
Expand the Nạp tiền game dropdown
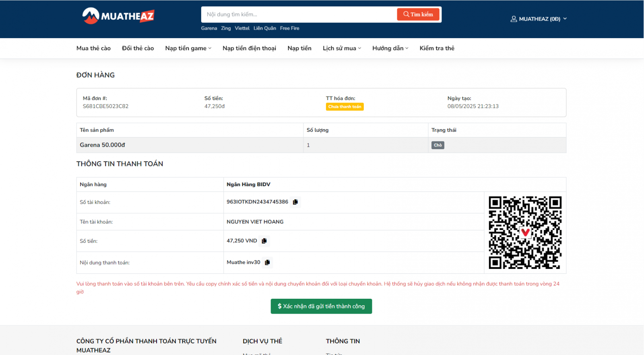pos(188,48)
